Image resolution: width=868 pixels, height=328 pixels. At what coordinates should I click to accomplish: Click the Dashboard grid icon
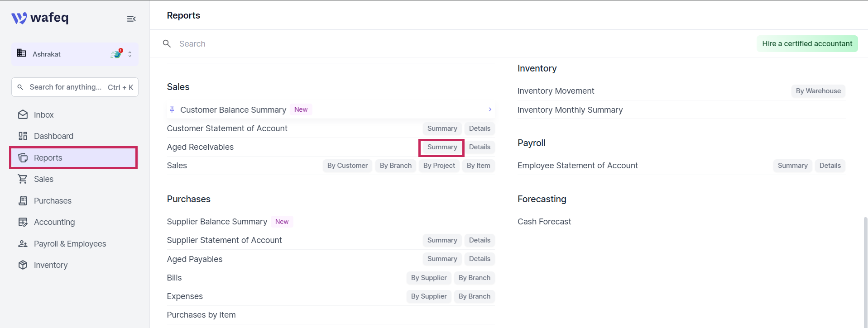pos(23,136)
